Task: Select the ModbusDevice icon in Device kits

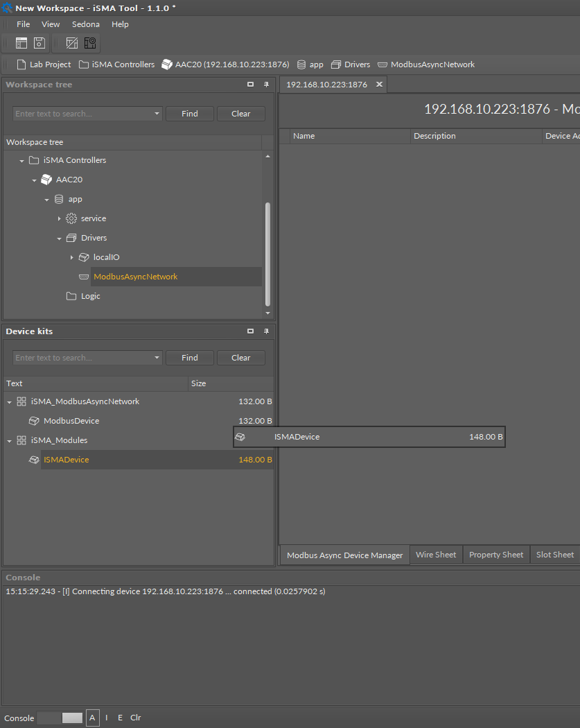Action: click(x=34, y=421)
